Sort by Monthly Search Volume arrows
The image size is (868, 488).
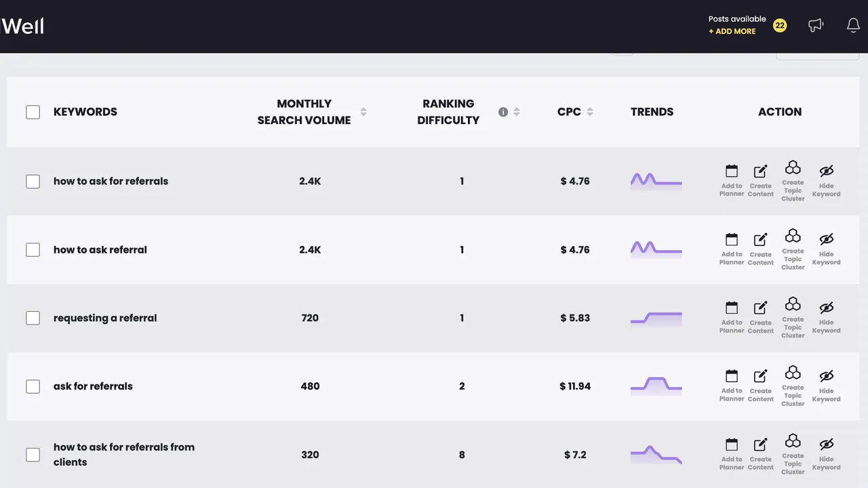[x=363, y=112]
